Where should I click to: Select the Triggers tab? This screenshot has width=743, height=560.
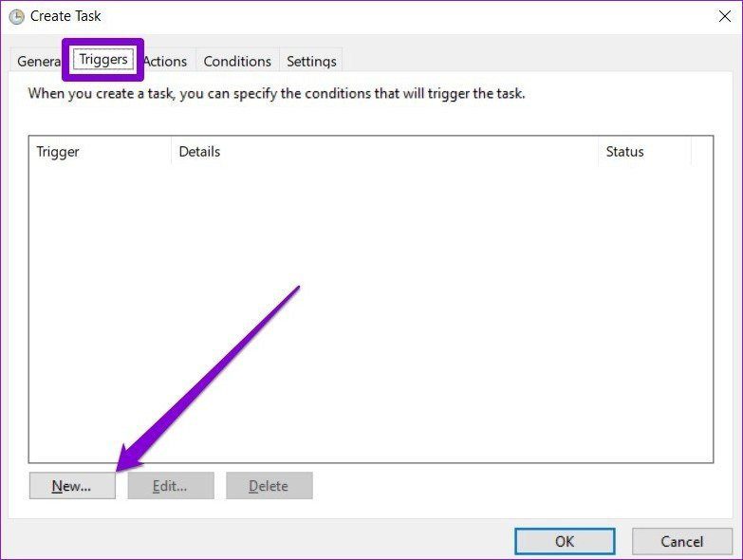102,59
